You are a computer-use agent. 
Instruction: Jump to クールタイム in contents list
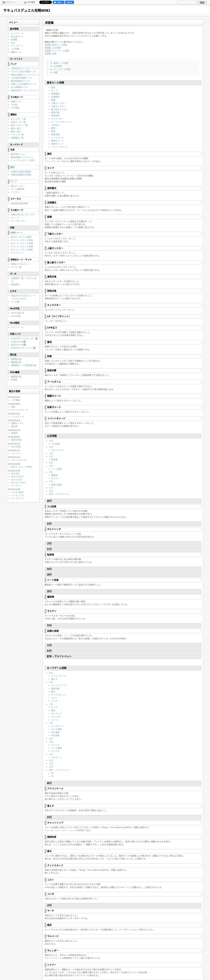58,138
